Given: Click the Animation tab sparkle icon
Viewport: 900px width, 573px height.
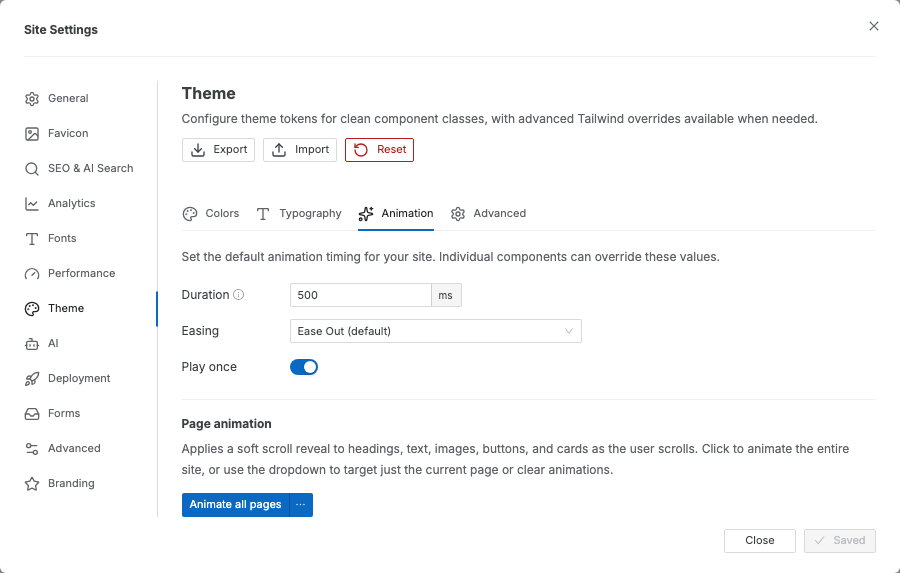Looking at the screenshot, I should (366, 214).
